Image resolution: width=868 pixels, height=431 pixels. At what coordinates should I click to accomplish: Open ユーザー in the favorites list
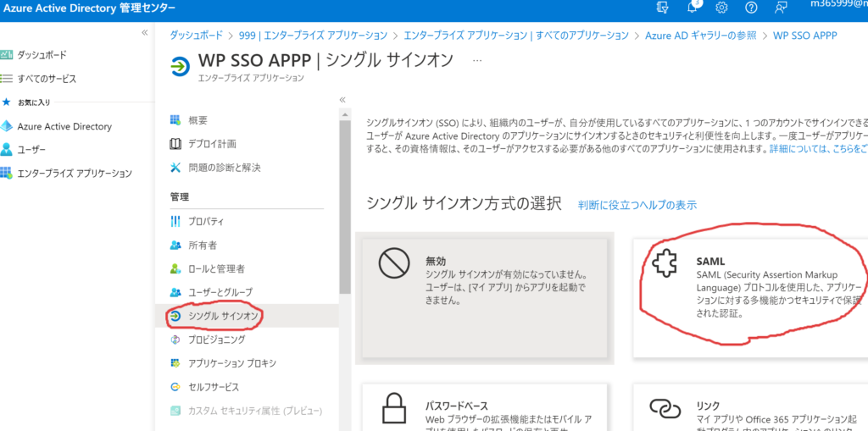tap(31, 150)
